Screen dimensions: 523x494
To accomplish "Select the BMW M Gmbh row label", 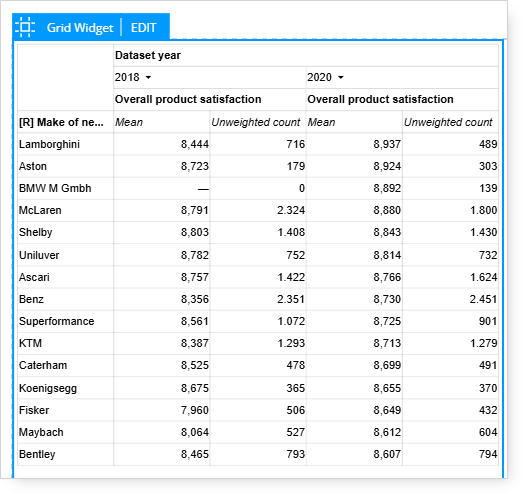I will pyautogui.click(x=55, y=188).
